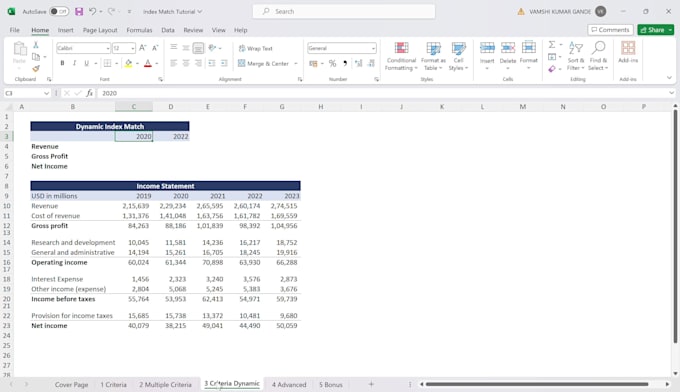
Task: Expand the Name Box dropdown arrow
Action: pos(46,93)
